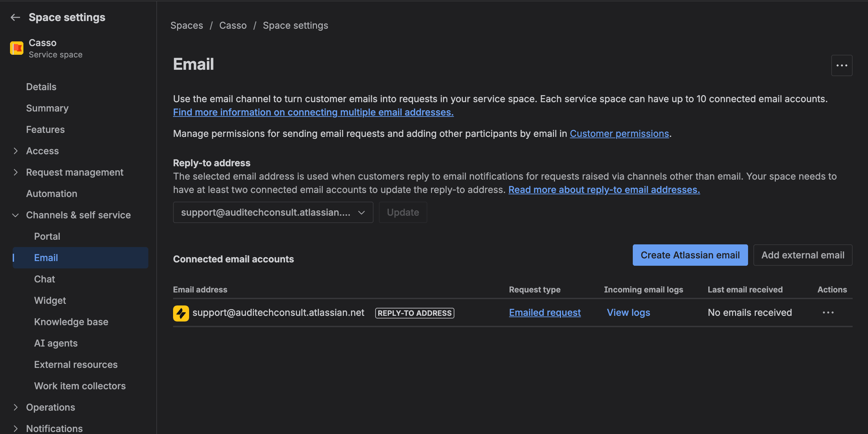
Task: Expand the Access section
Action: [15, 151]
